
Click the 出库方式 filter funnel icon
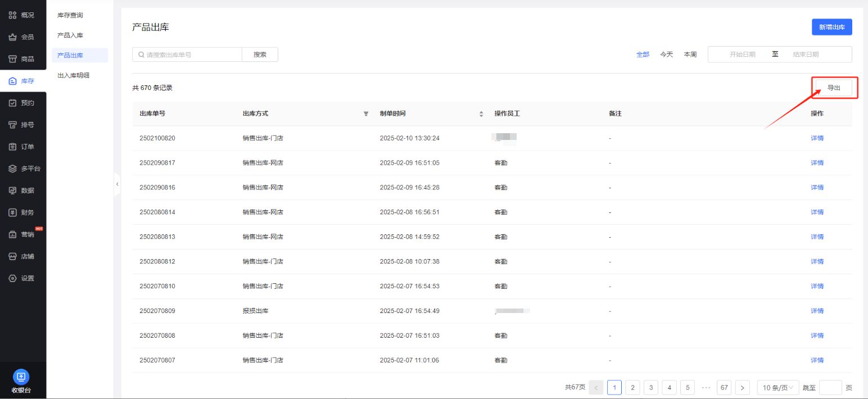(366, 114)
